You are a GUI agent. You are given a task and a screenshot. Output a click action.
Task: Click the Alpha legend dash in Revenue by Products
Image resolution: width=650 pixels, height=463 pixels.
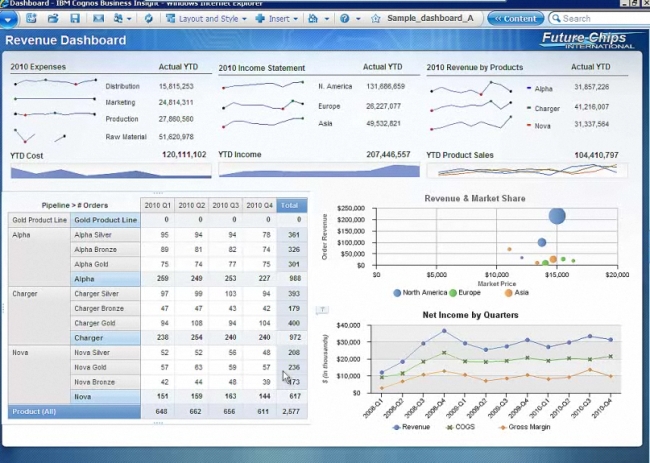(x=529, y=88)
